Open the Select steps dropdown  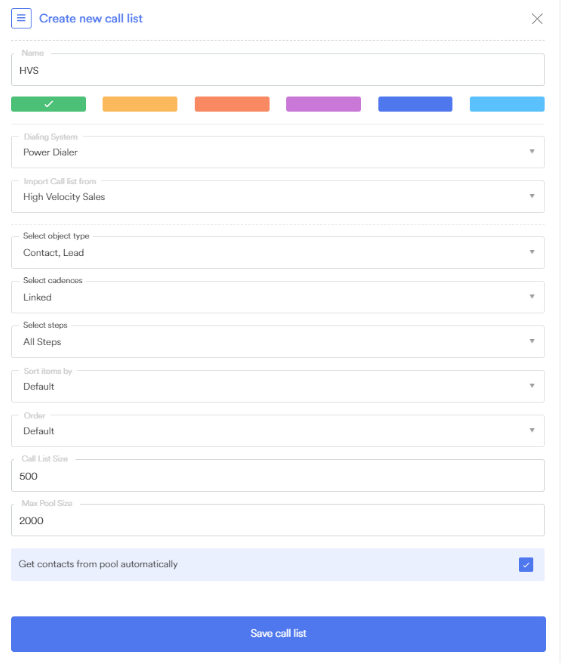point(278,342)
